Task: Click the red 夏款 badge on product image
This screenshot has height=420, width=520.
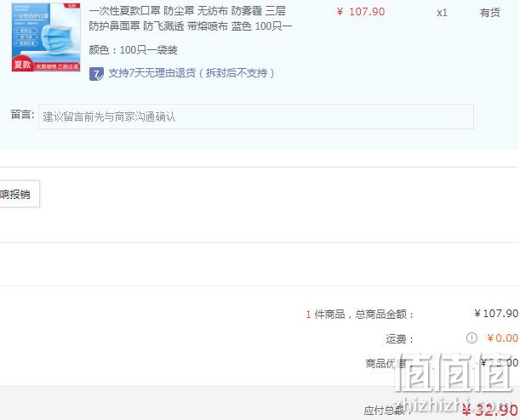Action: click(22, 64)
